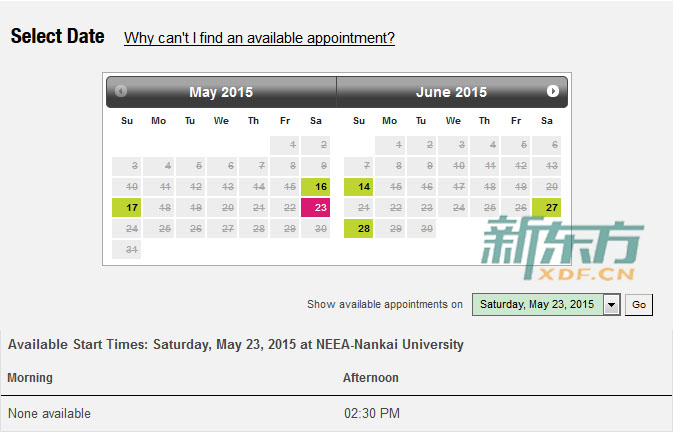Click the unavailable May 30 date

pos(315,228)
